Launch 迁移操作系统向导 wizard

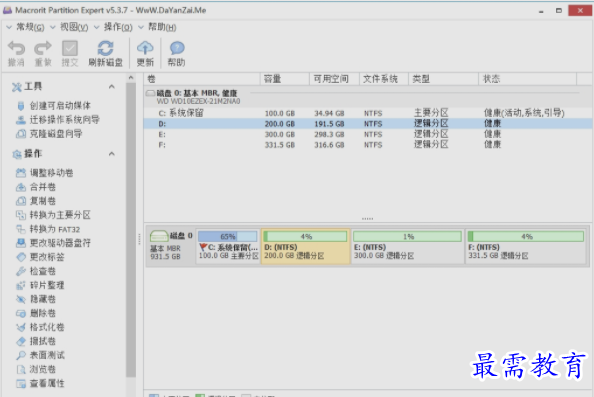coord(58,120)
